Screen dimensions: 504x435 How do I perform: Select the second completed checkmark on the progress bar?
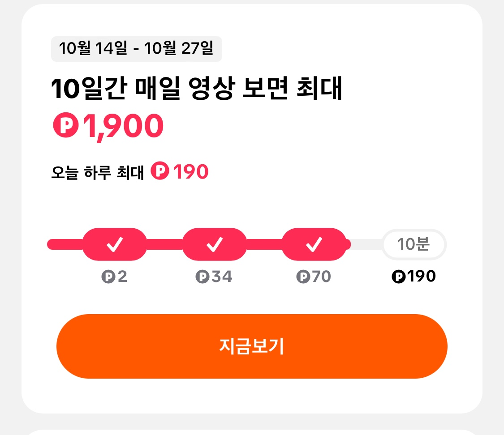tap(215, 244)
